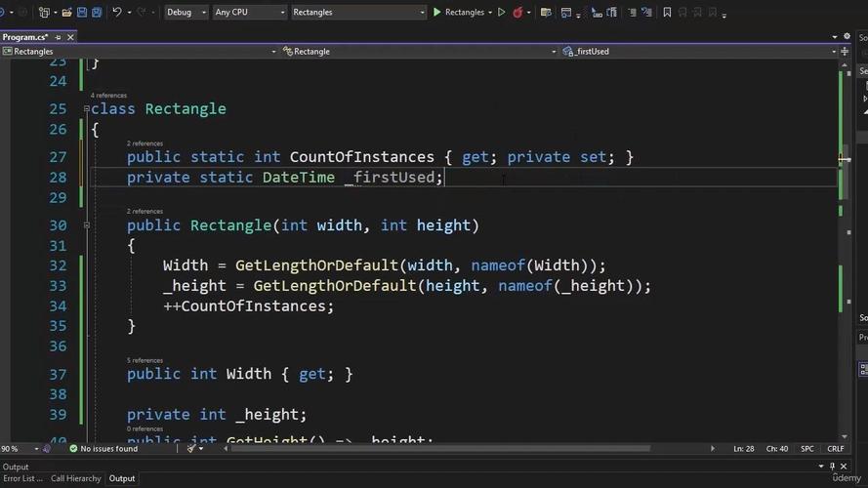Open the dropdown arrow beside the Rectangles start button

click(x=490, y=12)
